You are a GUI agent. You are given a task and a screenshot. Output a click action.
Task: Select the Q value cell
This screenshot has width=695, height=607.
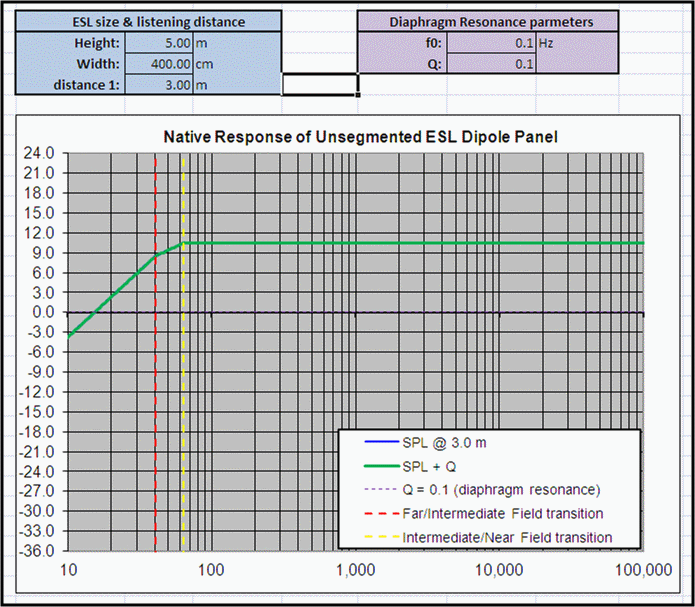pyautogui.click(x=491, y=64)
